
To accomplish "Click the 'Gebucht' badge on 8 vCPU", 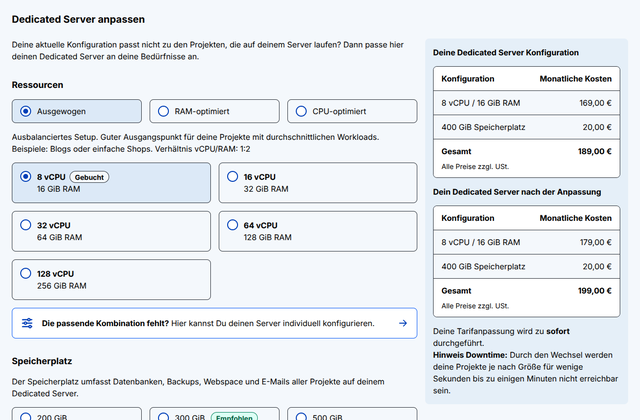I will [89, 177].
